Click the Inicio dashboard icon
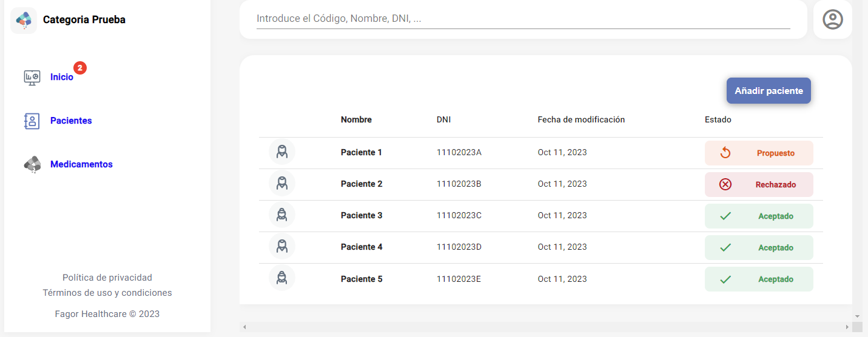The height and width of the screenshot is (337, 868). 32,77
